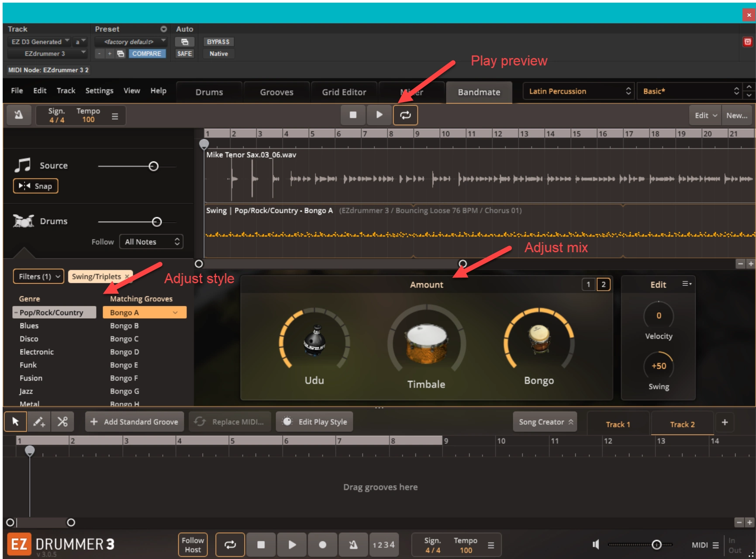756x559 pixels.
Task: Click Add Standard Groove button
Action: click(x=135, y=422)
